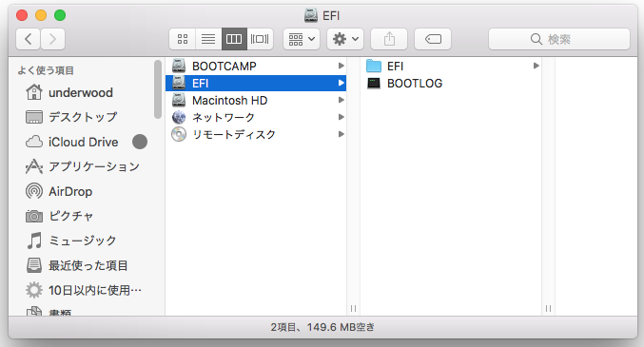
Task: Click the リモートディスク disc icon
Action: 179,134
